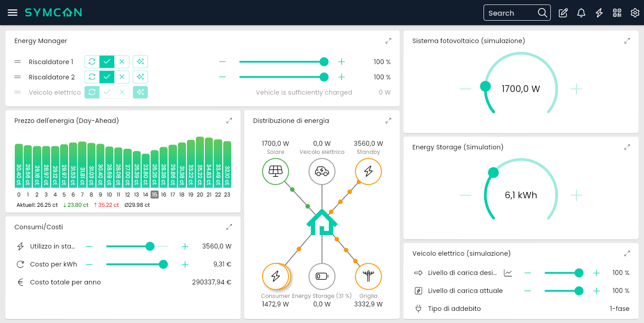Click the Energy Storage battery node
The height and width of the screenshot is (323, 644).
point(322,276)
